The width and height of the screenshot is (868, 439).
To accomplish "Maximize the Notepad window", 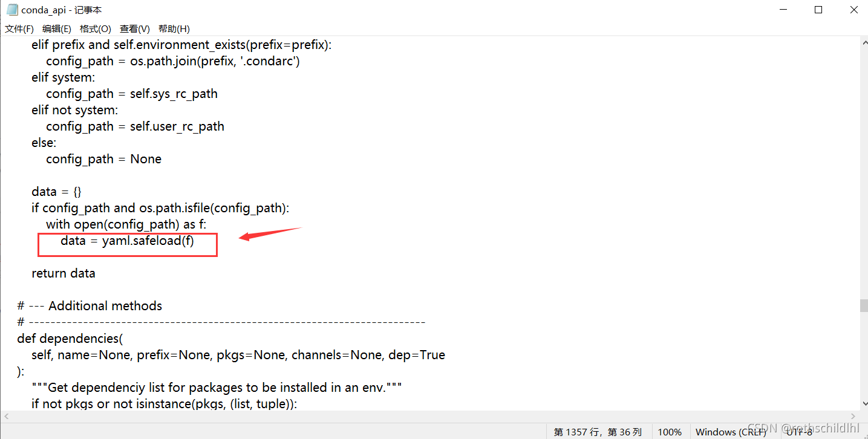I will (818, 10).
